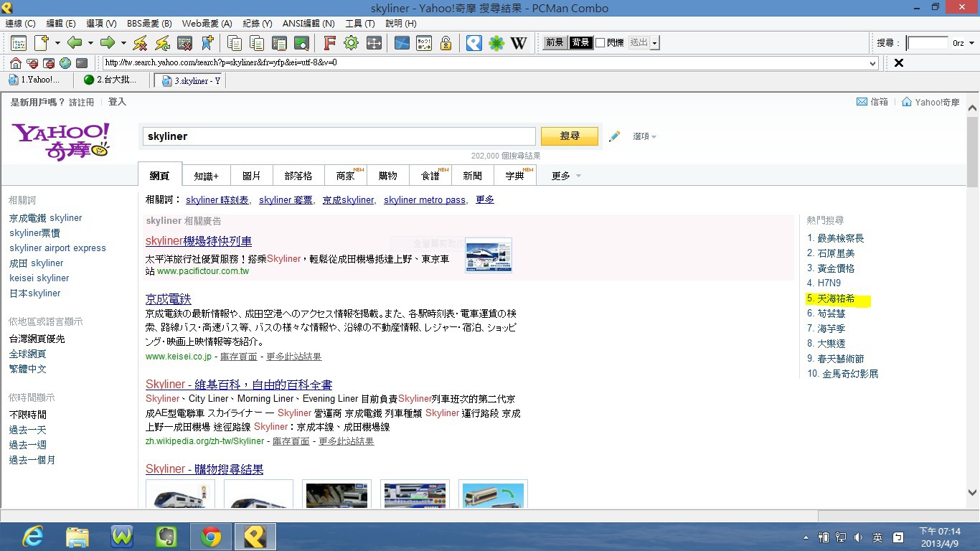Click the Wikipedia W toolbar icon
The width and height of the screenshot is (980, 551).
(x=518, y=43)
